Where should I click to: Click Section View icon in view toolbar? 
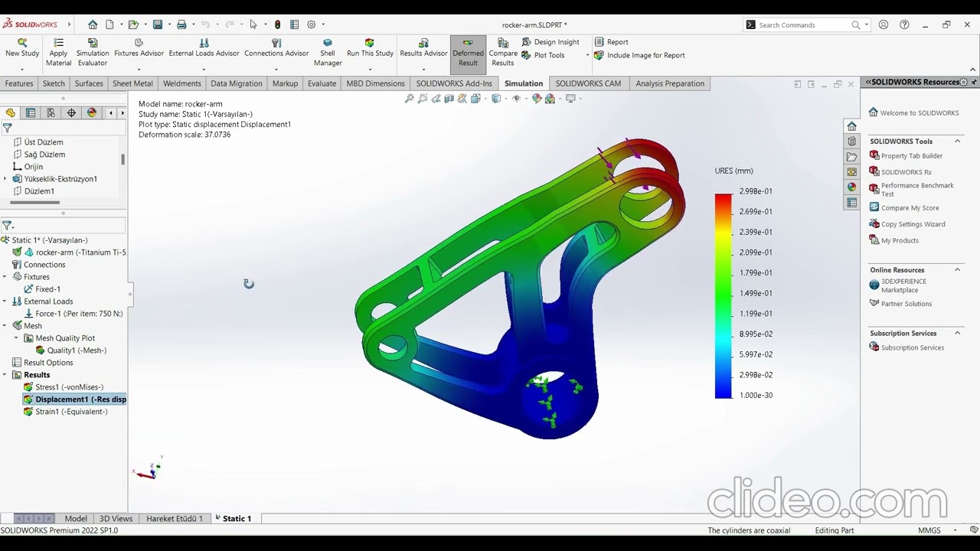click(449, 98)
